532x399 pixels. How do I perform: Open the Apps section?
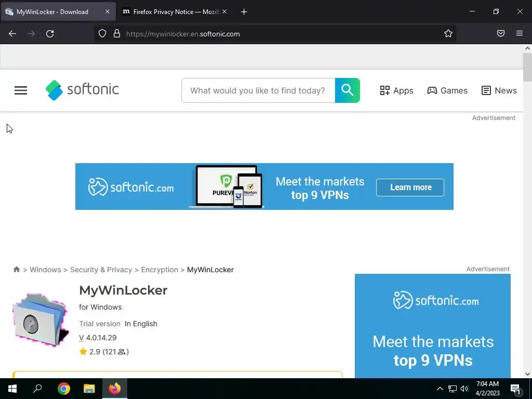396,90
